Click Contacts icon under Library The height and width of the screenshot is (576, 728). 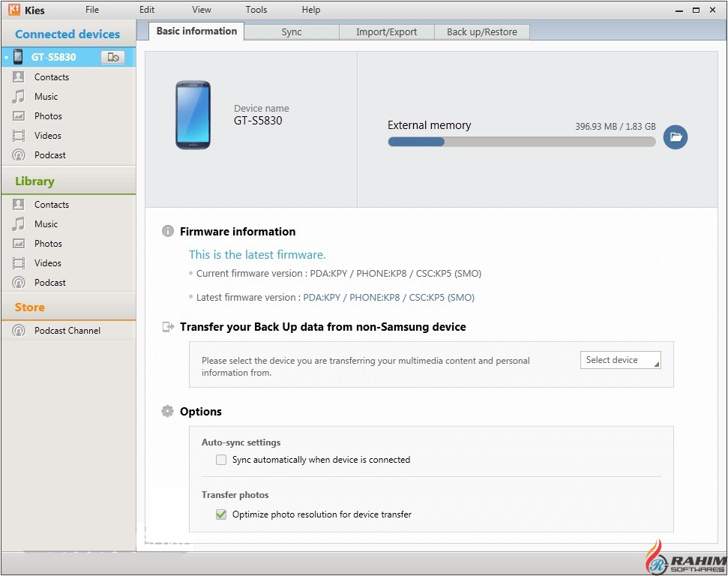[19, 204]
